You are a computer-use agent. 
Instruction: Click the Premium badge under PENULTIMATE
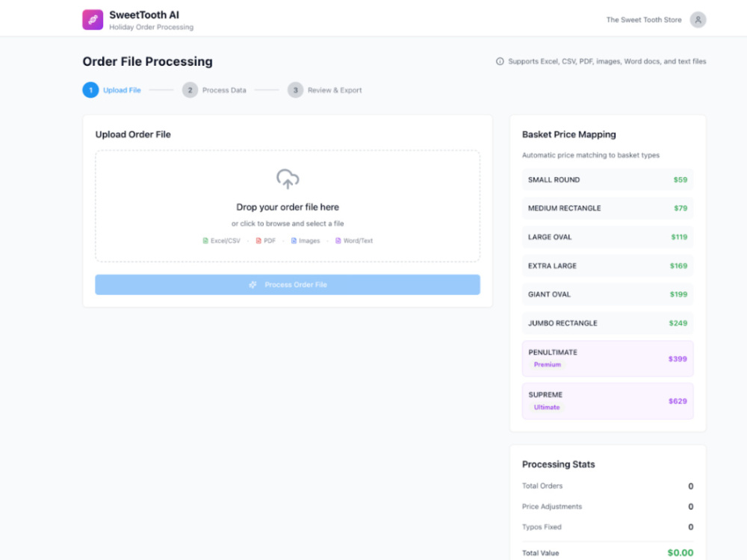point(548,365)
